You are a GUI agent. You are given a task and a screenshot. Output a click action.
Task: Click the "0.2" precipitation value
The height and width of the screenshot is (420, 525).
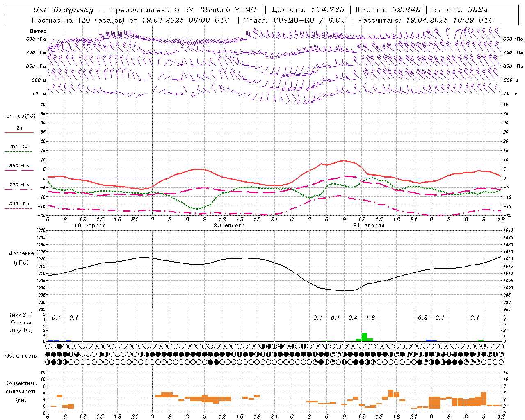click(x=422, y=318)
